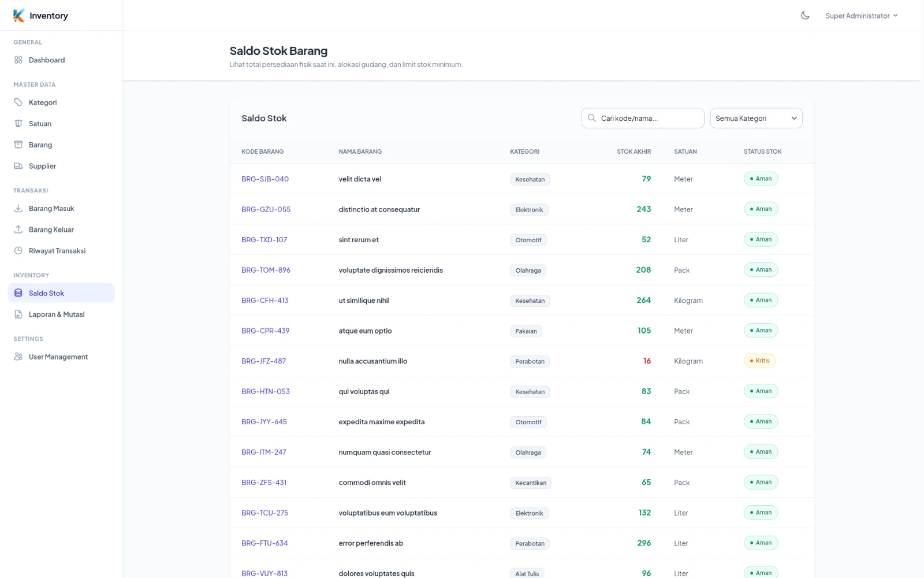924x578 pixels.
Task: Click the Kritis status badge
Action: (759, 361)
